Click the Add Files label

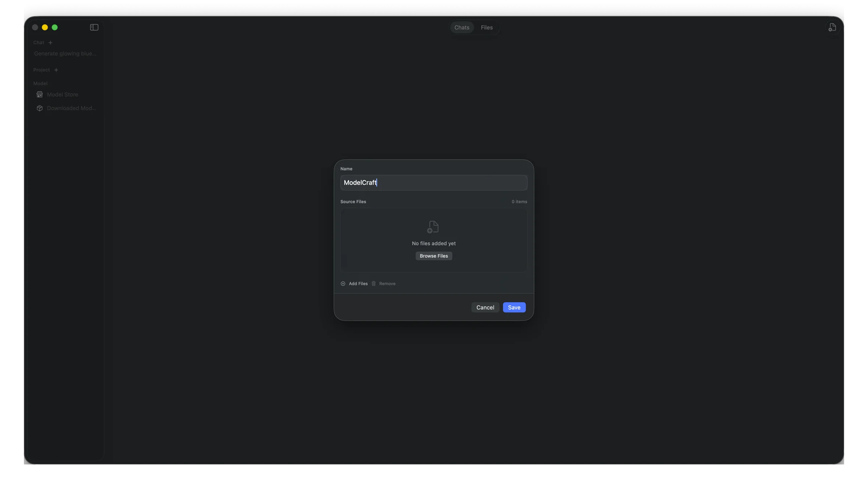tap(358, 284)
